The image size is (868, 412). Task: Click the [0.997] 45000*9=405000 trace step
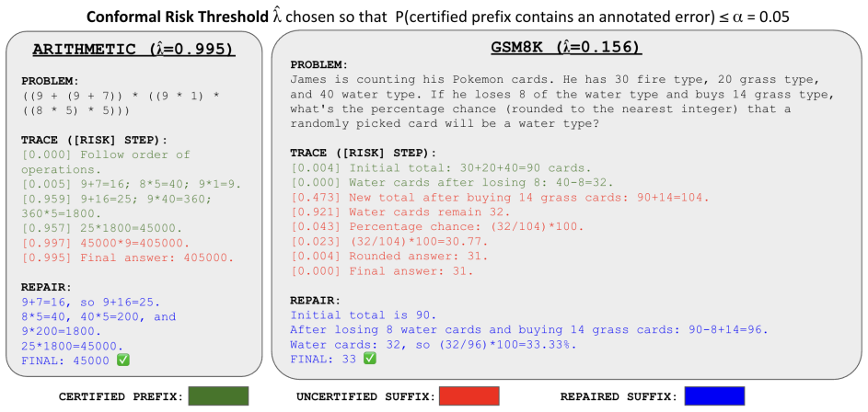point(106,243)
